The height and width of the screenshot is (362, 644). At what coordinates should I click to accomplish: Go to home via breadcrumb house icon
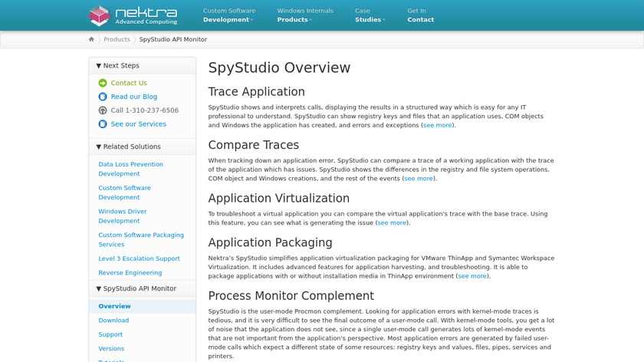click(x=91, y=39)
